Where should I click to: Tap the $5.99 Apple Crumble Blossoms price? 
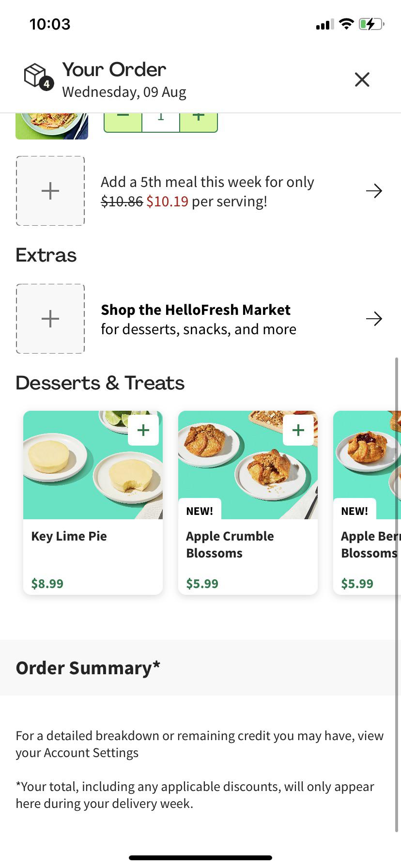point(202,584)
